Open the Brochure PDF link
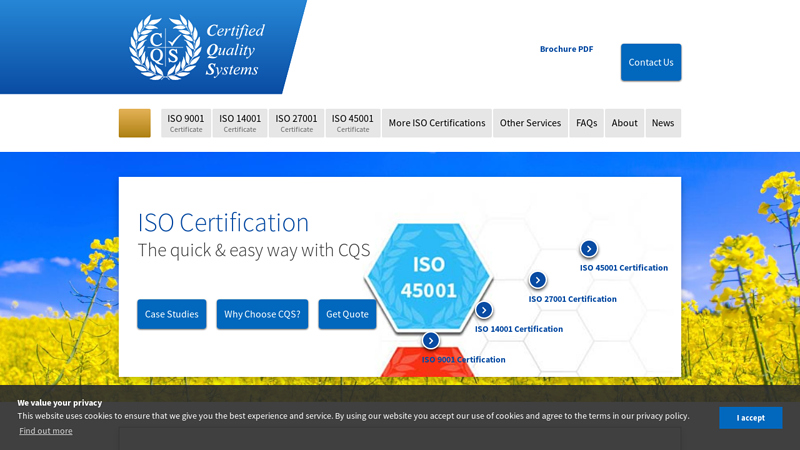 [x=566, y=49]
